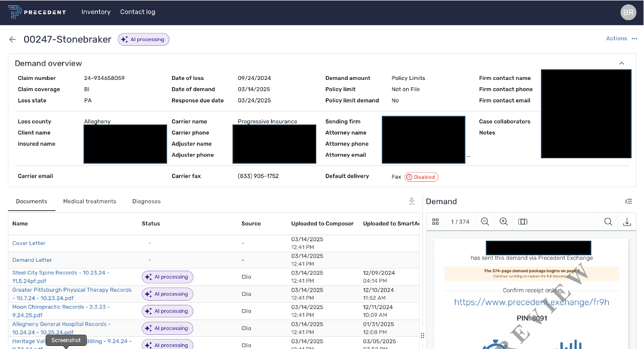Click the Disabled fax delivery badge

coord(421,177)
